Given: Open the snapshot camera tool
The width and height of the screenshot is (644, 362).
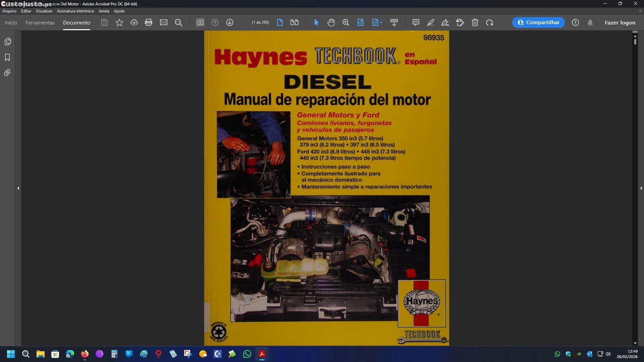Looking at the screenshot, I should pos(200,23).
